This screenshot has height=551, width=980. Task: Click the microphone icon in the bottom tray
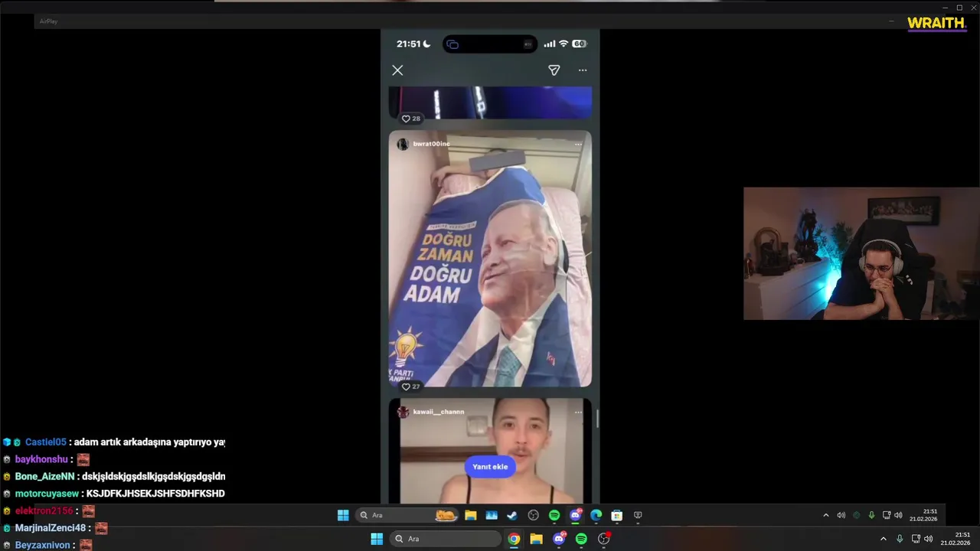pyautogui.click(x=900, y=539)
